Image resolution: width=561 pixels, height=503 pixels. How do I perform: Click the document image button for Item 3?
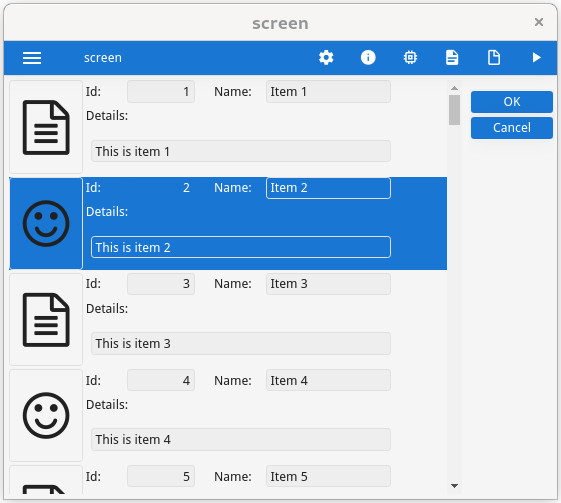click(x=46, y=319)
